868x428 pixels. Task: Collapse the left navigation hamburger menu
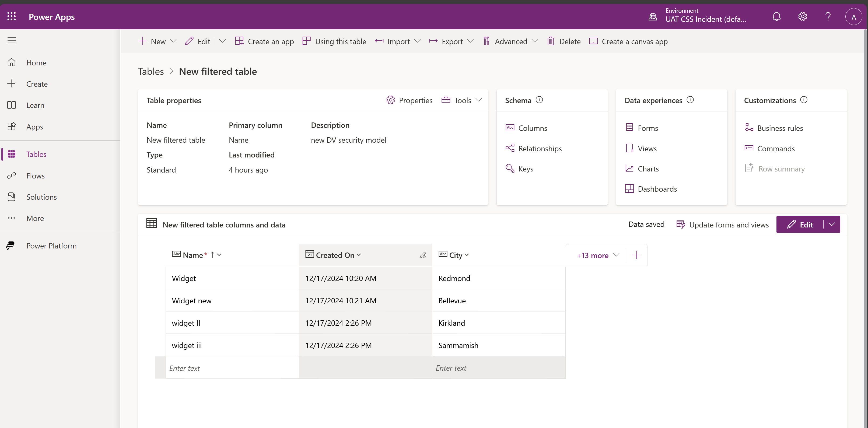click(x=12, y=40)
